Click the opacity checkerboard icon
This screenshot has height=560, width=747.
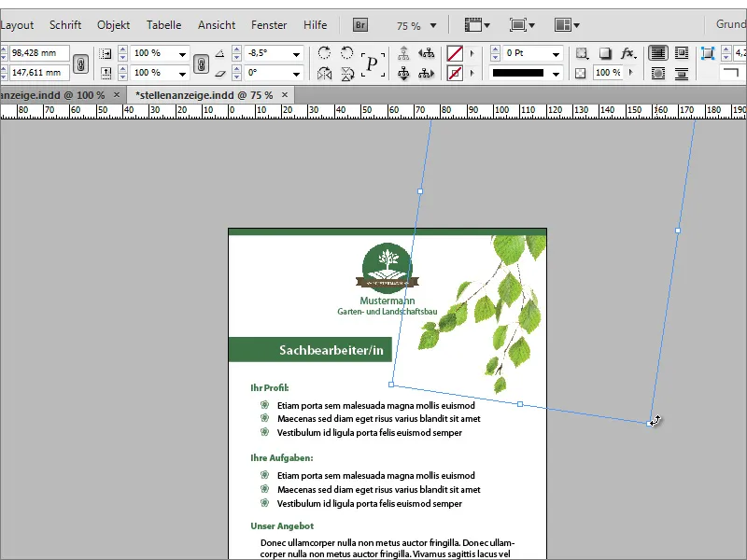click(580, 73)
